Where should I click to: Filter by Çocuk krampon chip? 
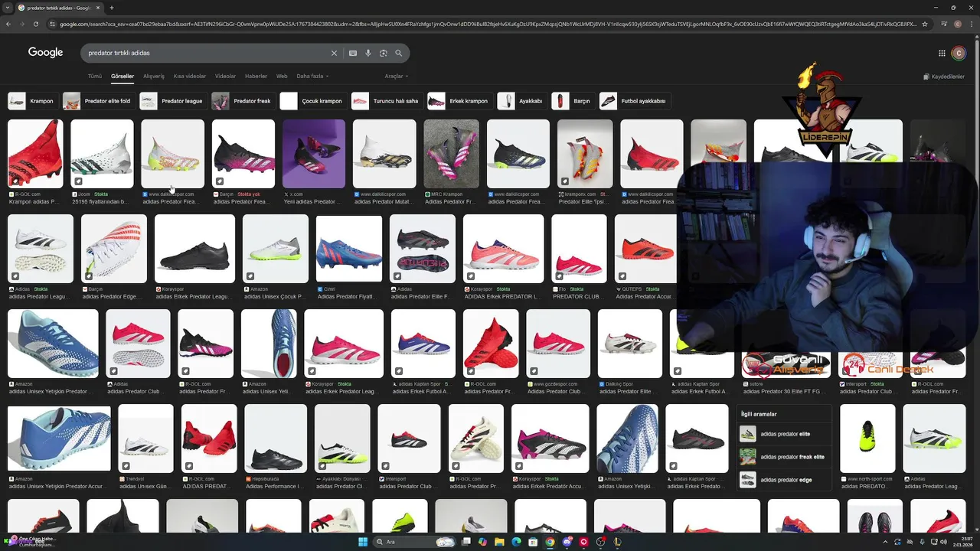click(312, 101)
